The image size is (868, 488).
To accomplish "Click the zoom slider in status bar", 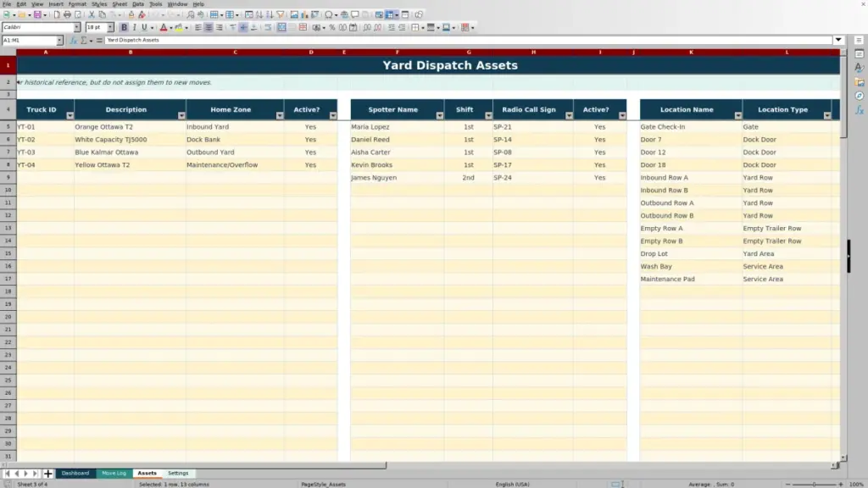I will pyautogui.click(x=814, y=484).
